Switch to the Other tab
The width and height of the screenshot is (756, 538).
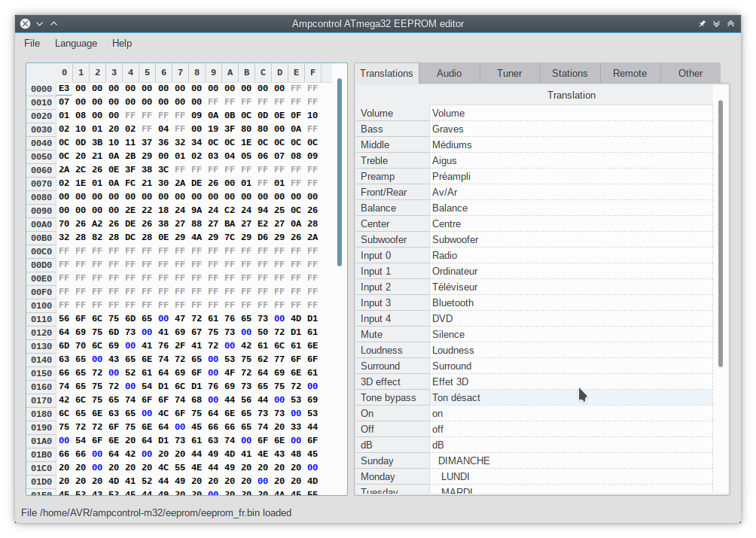point(690,73)
